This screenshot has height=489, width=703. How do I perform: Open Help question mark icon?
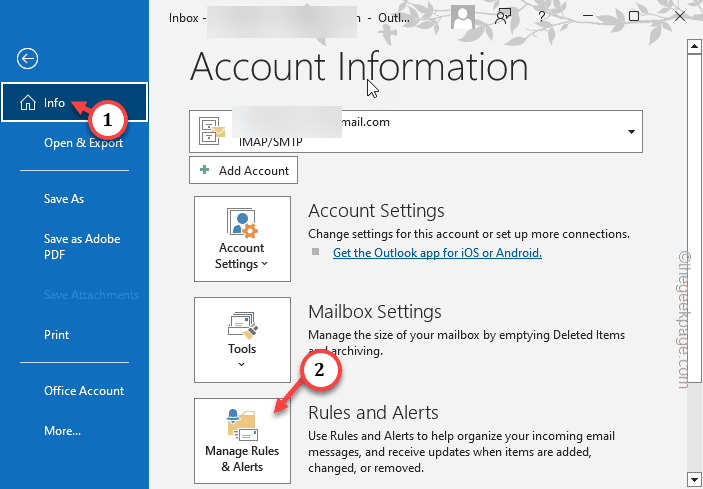tap(542, 17)
